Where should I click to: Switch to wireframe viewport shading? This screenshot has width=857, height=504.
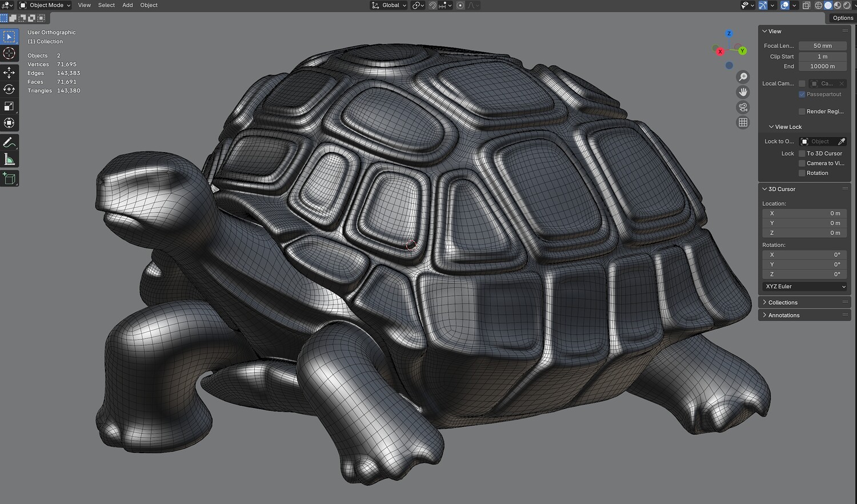point(819,5)
